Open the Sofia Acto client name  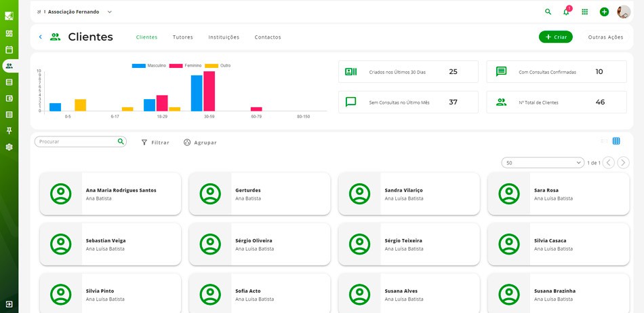[248, 291]
